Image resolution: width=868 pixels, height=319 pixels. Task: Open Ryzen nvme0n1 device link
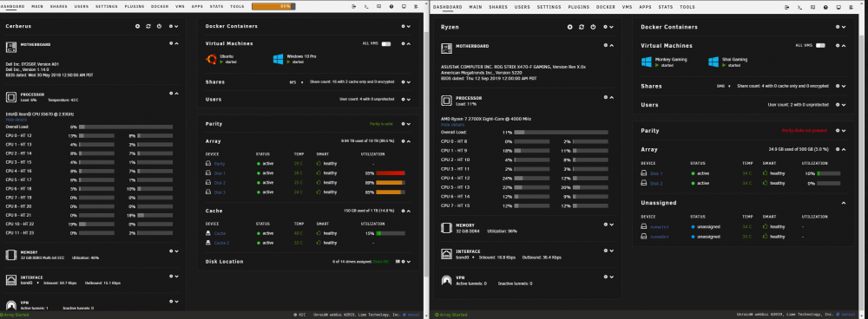pyautogui.click(x=660, y=236)
